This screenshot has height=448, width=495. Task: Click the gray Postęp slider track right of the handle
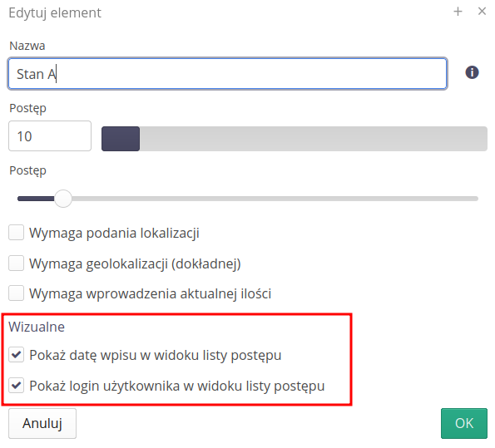click(275, 199)
